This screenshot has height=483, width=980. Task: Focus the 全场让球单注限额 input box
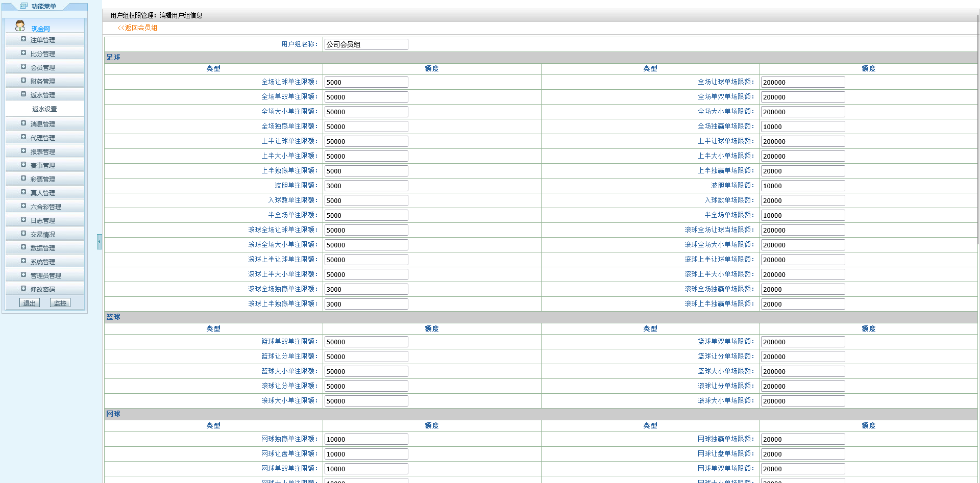click(366, 82)
